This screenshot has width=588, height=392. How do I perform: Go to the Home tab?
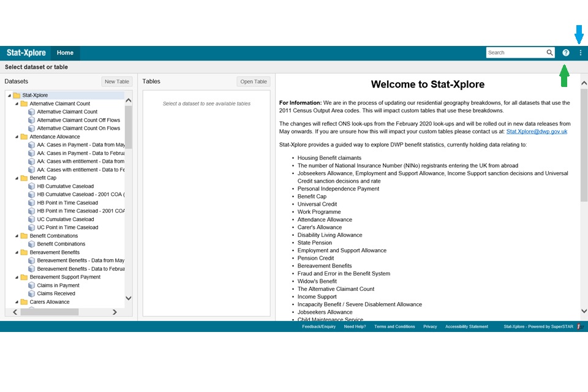tap(65, 53)
